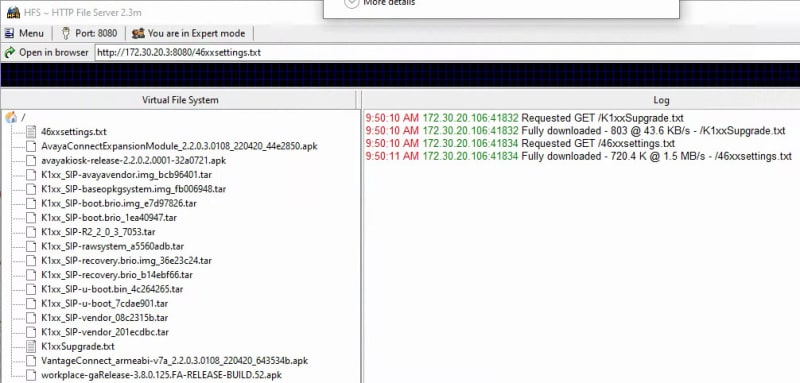This screenshot has width=800, height=383.
Task: Select AvayaConnectExpansionModule apk file
Action: pos(179,146)
